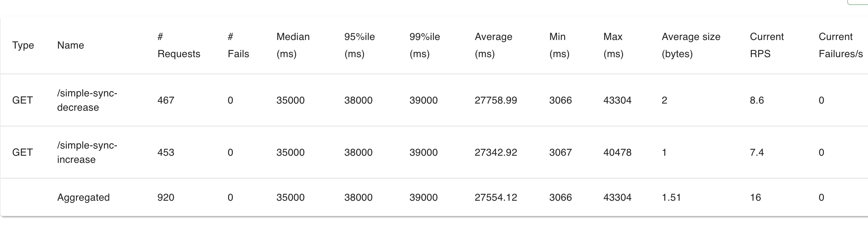Sort by the Current RPS header
This screenshot has height=225, width=868.
[x=766, y=45]
